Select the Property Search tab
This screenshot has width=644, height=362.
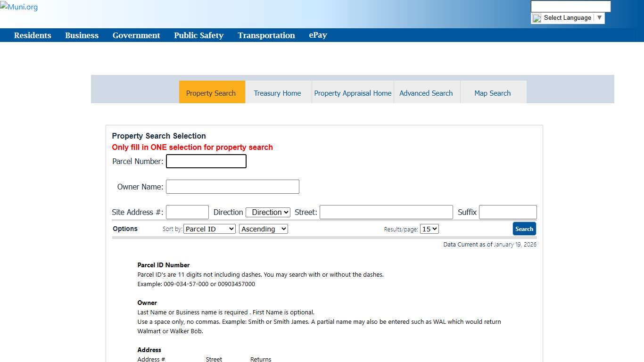(x=211, y=93)
